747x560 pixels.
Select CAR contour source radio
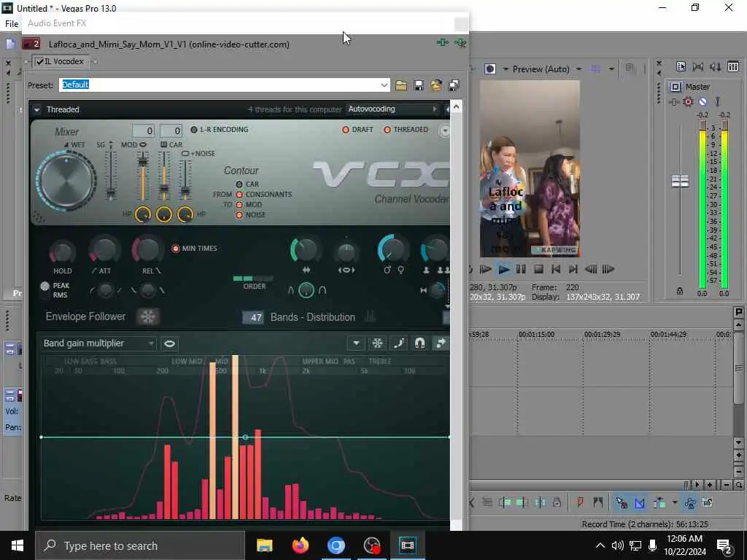point(239,184)
